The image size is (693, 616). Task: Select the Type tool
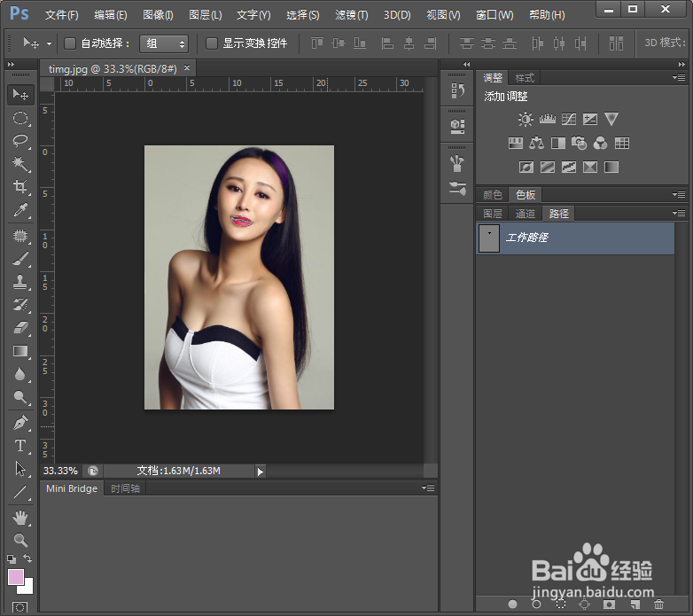[20, 446]
